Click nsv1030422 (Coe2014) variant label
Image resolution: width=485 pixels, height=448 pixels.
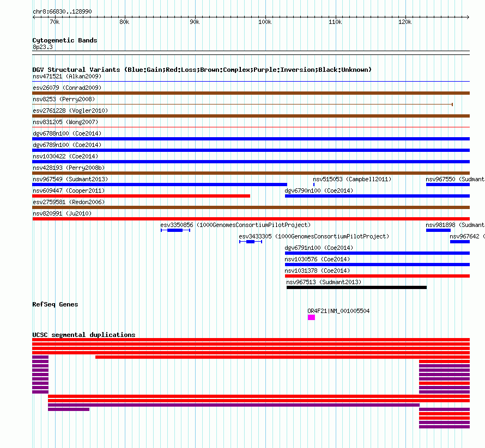65,156
